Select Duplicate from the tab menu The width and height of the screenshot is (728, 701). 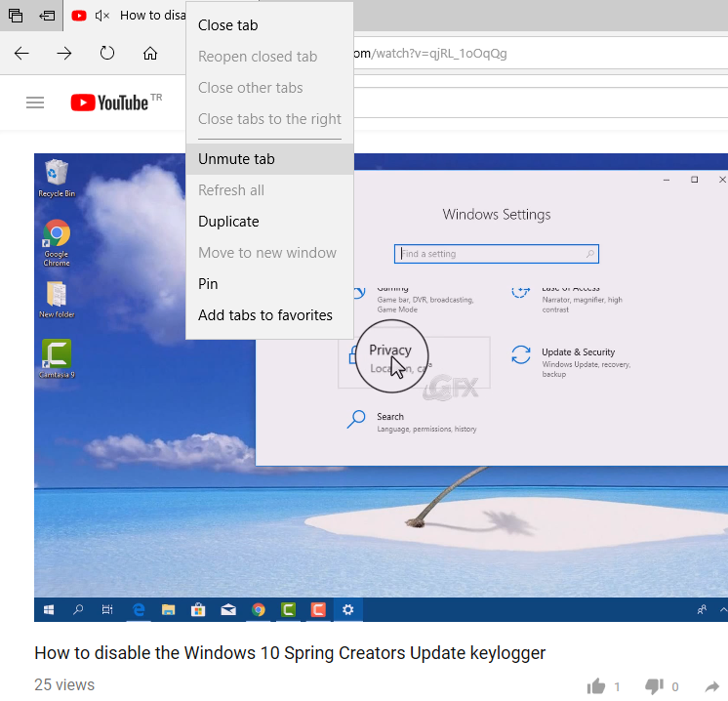(x=269, y=221)
